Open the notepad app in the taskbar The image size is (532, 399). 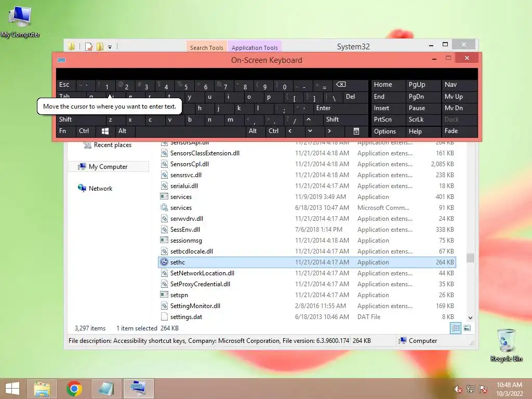click(x=107, y=389)
